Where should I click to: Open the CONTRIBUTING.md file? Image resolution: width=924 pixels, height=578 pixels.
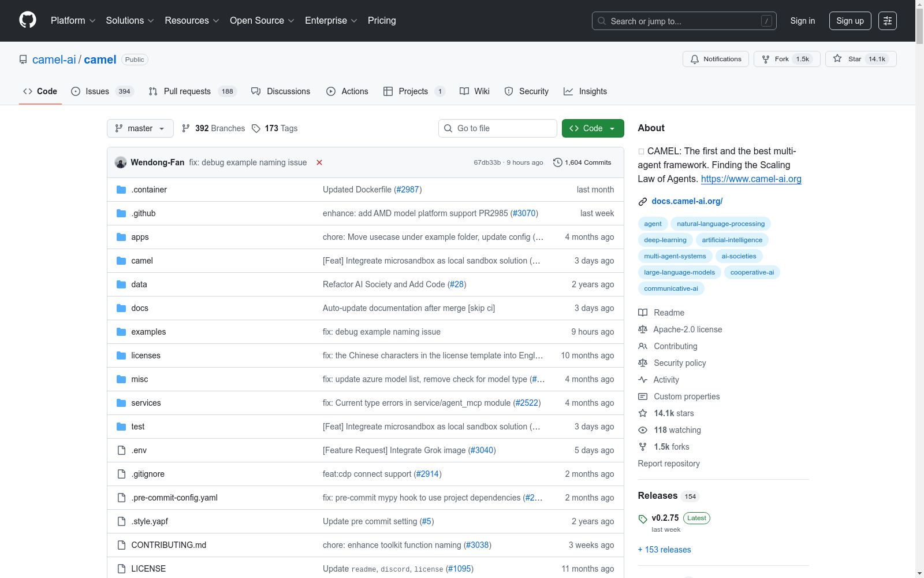click(x=169, y=545)
